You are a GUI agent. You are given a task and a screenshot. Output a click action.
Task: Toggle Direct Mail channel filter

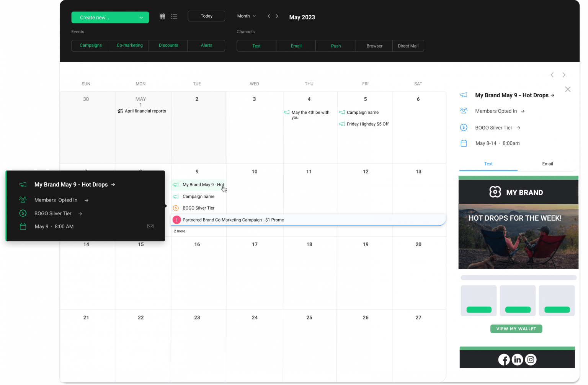pyautogui.click(x=408, y=46)
